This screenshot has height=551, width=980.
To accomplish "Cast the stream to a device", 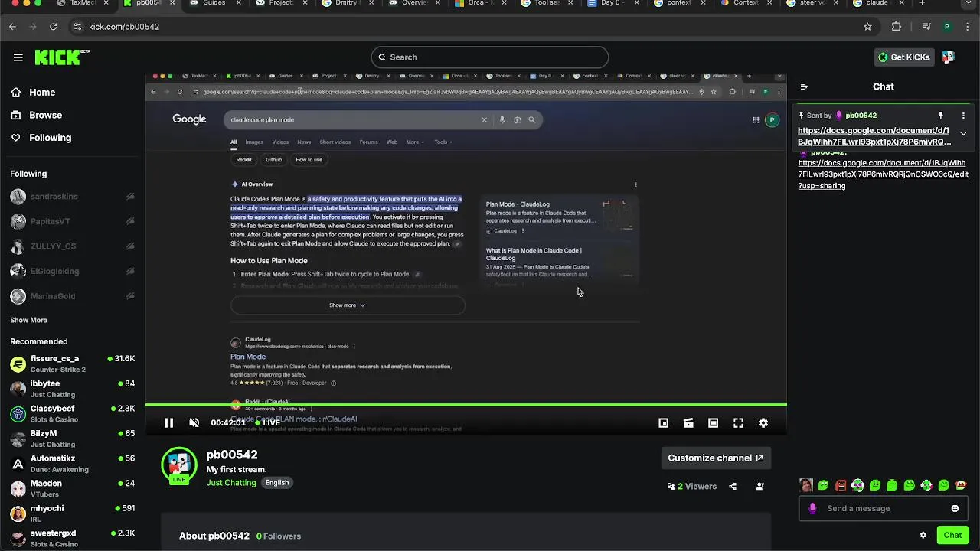I will [x=688, y=422].
